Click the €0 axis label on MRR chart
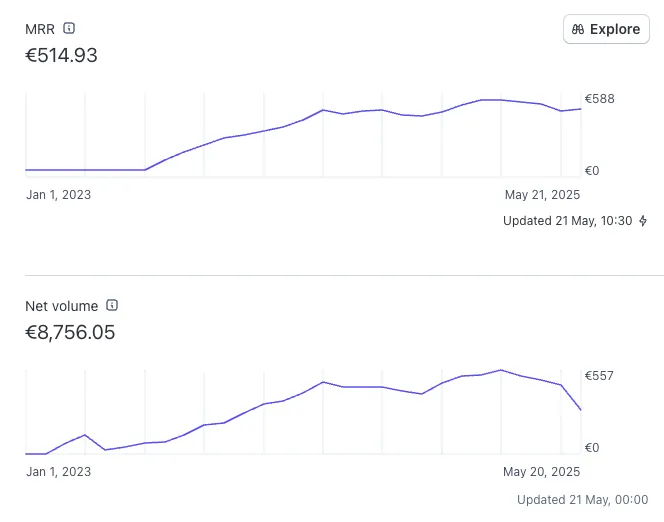664x522 pixels. coord(591,171)
